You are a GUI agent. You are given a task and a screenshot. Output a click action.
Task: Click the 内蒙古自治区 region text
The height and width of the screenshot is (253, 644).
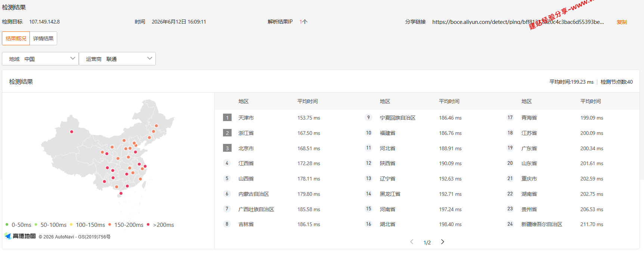[x=254, y=194]
